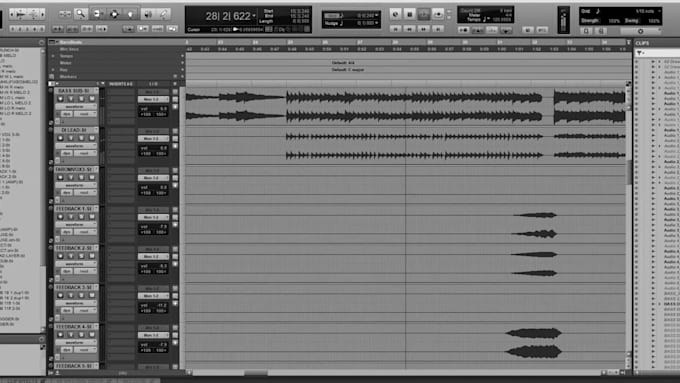This screenshot has width=680, height=383.
Task: Select the Scrubber speaker tool
Action: 148,14
